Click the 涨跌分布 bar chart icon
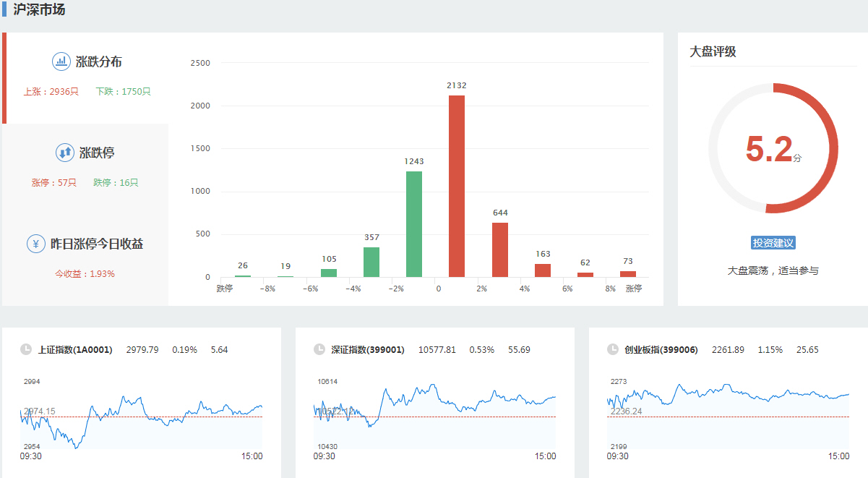The height and width of the screenshot is (478, 868). tap(61, 61)
